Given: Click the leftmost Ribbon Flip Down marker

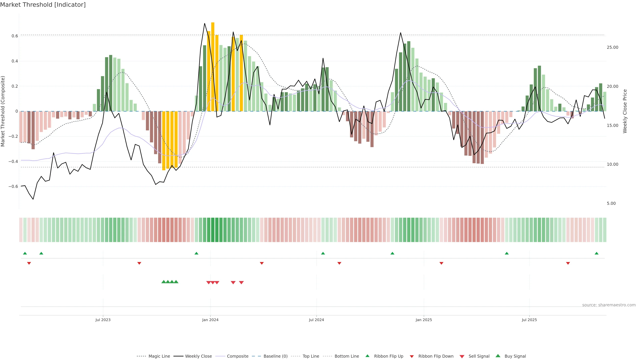Looking at the screenshot, I should pos(29,263).
